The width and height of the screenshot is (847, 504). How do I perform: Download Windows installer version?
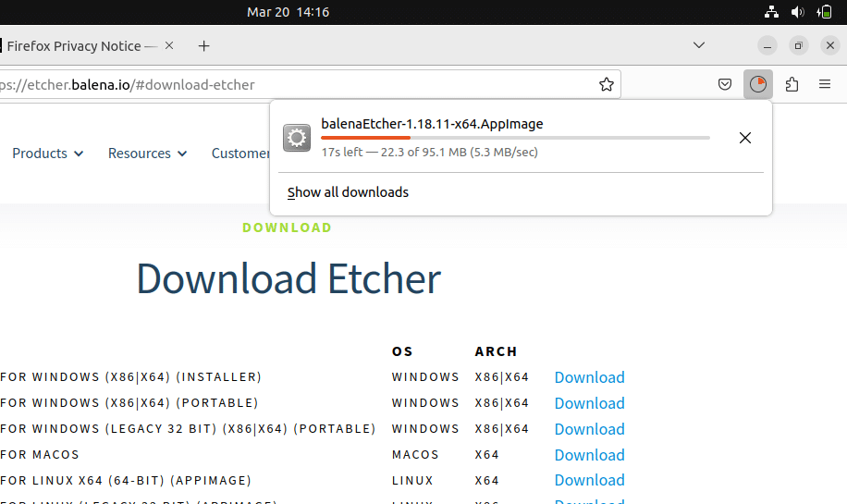(x=589, y=377)
